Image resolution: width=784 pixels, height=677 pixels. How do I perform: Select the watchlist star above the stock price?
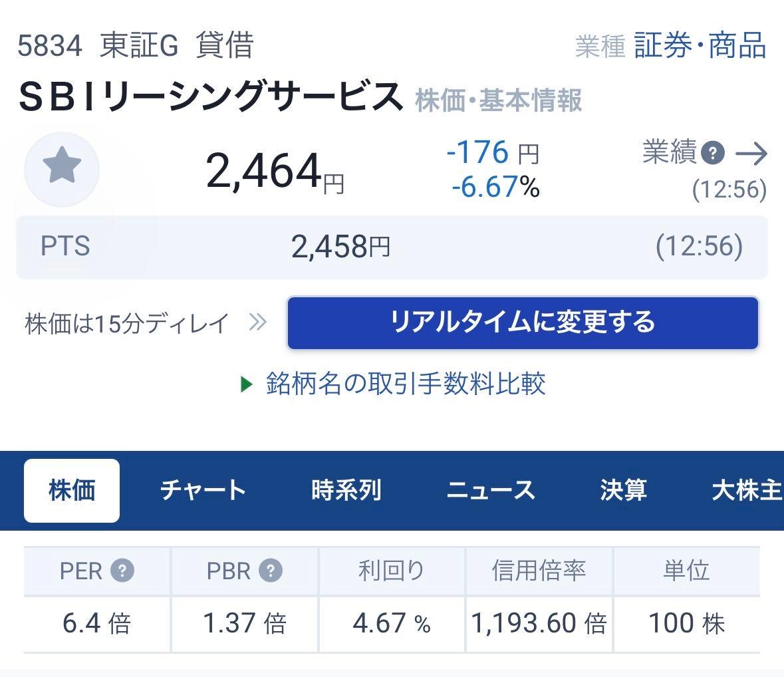tap(62, 170)
